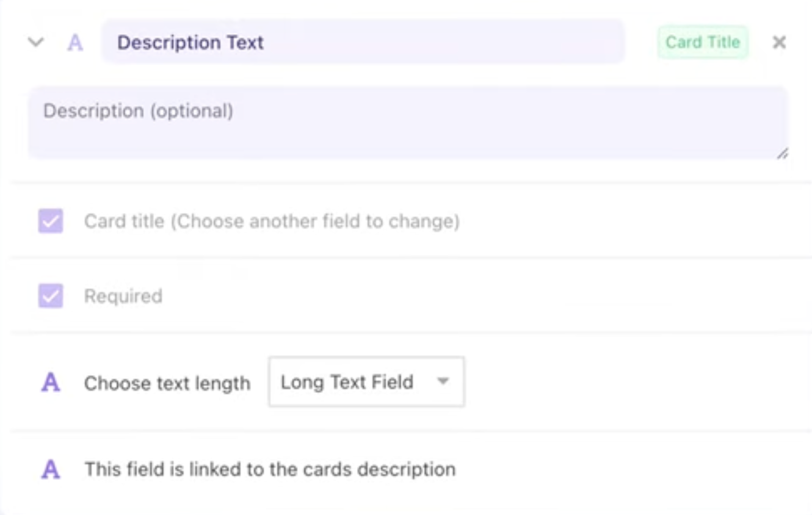Click the Required label

pyautogui.click(x=123, y=296)
